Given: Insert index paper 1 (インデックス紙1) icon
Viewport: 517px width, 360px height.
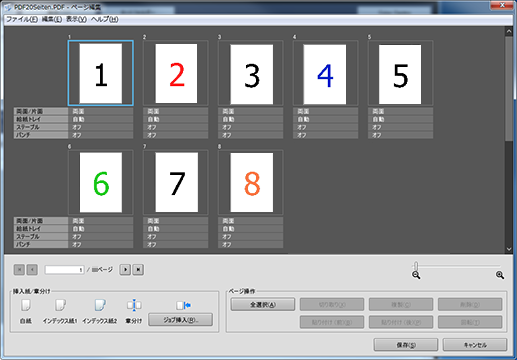Looking at the screenshot, I should point(60,305).
